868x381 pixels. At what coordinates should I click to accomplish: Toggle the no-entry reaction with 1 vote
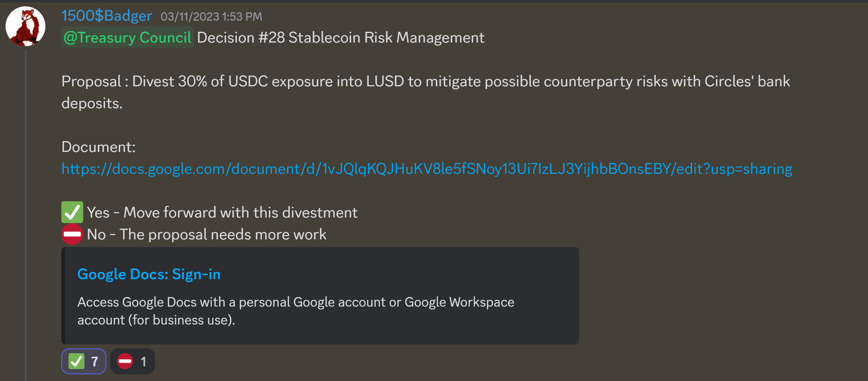[x=133, y=362]
